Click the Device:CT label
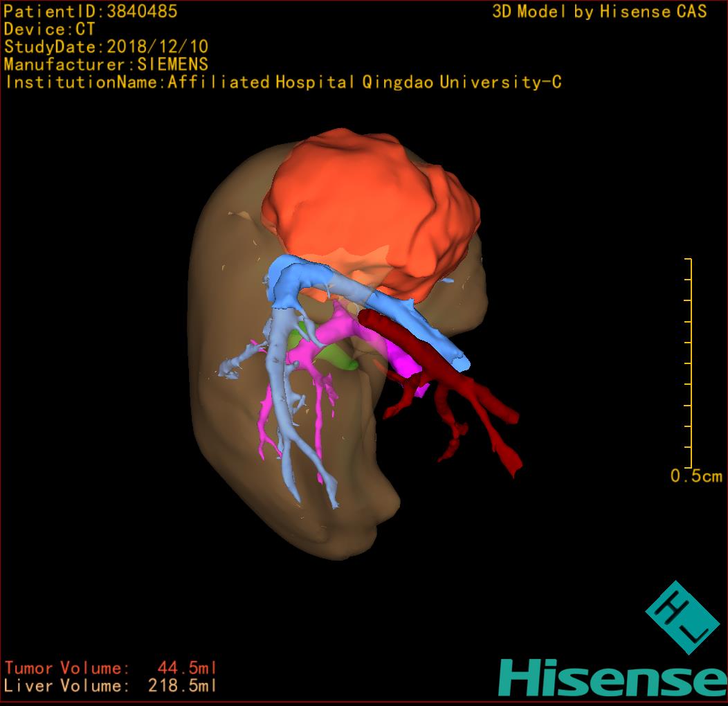 click(x=49, y=29)
